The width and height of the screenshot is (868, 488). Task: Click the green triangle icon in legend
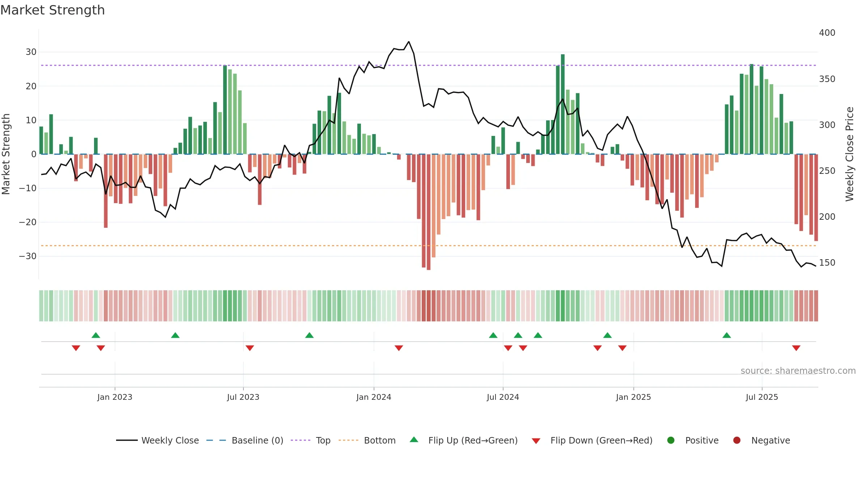(x=414, y=440)
